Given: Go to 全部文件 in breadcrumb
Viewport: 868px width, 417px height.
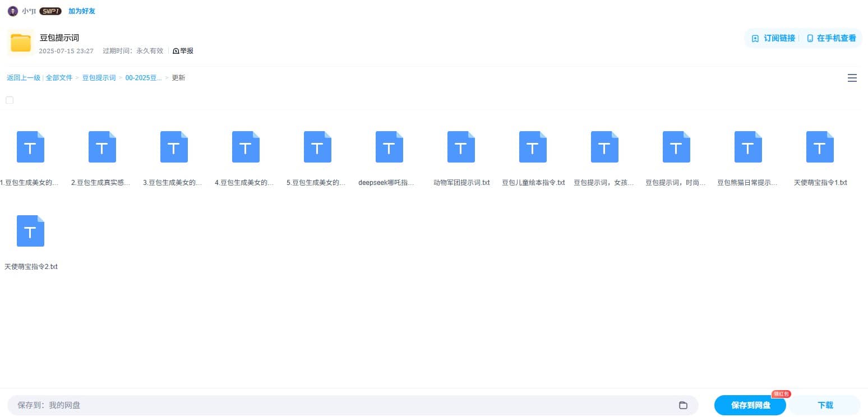Looking at the screenshot, I should tap(59, 78).
